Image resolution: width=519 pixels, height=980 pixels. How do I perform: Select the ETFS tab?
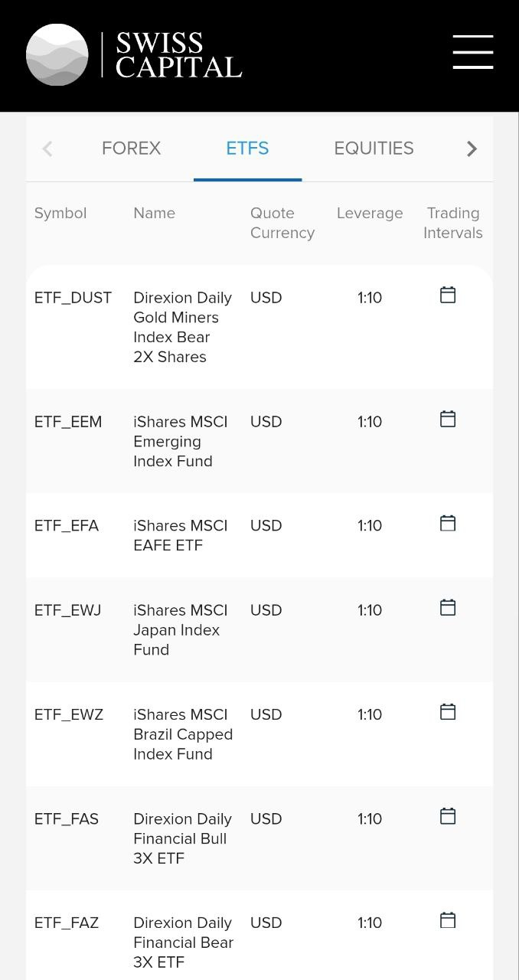tap(247, 149)
